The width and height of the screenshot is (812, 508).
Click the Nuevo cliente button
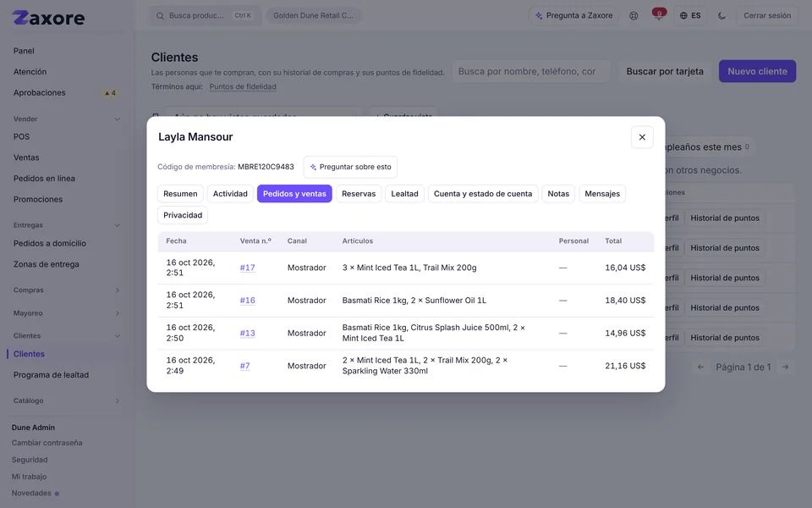pos(757,71)
